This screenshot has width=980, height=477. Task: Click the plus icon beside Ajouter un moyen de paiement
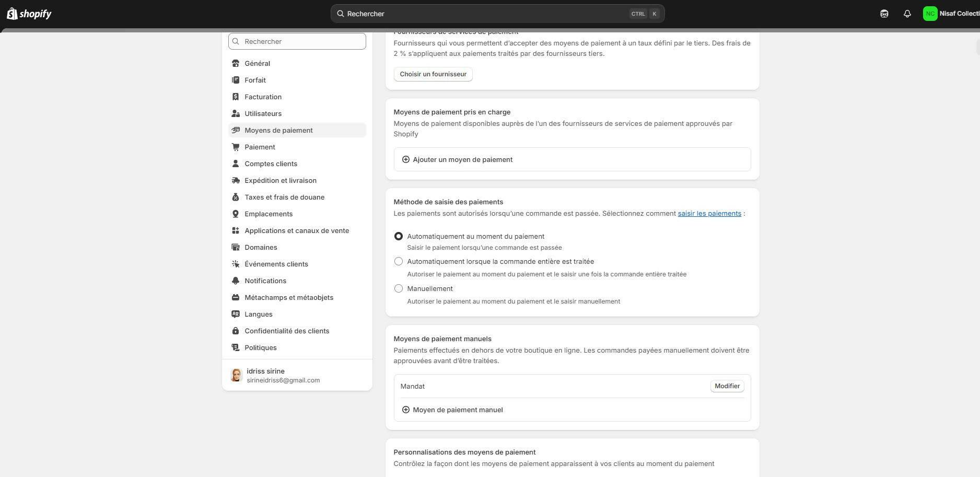405,160
